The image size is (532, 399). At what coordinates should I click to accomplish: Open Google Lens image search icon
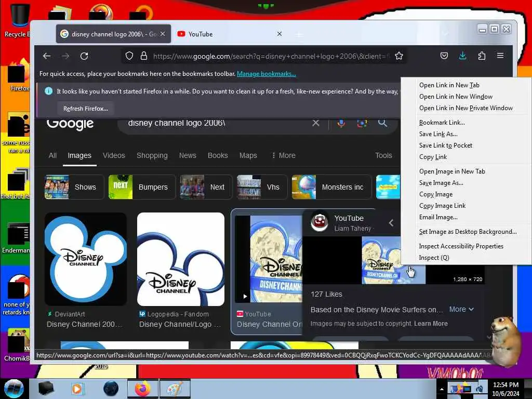(x=362, y=123)
